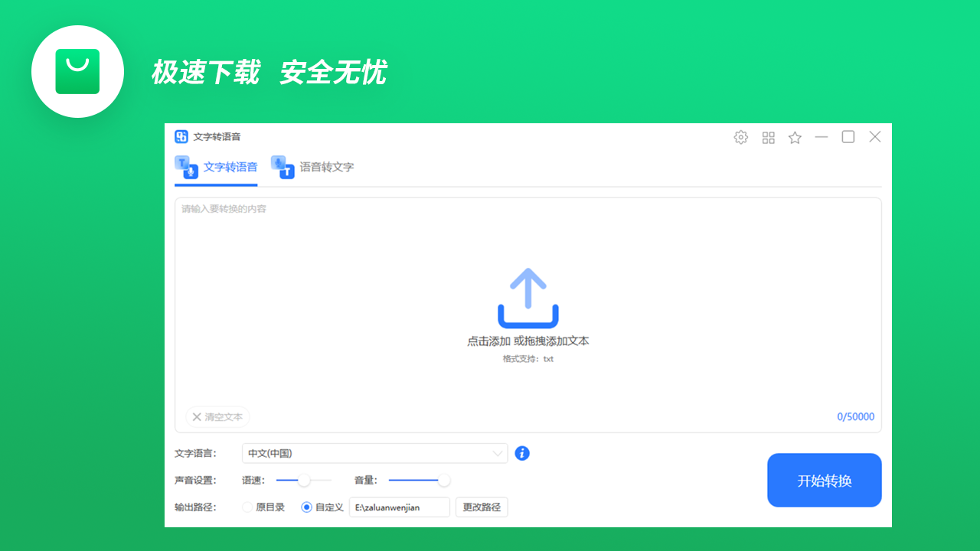
Task: Click the E:\zaluanwenjian path field
Action: 400,507
